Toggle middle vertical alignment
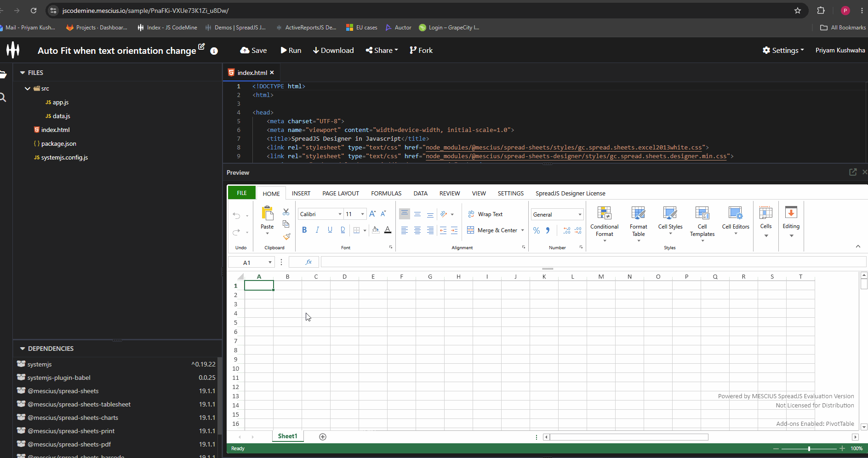Screen dimensions: 868x458 [417, 214]
